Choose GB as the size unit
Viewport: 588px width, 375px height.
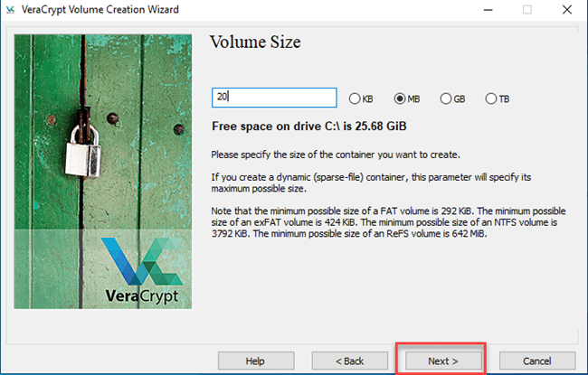(445, 98)
